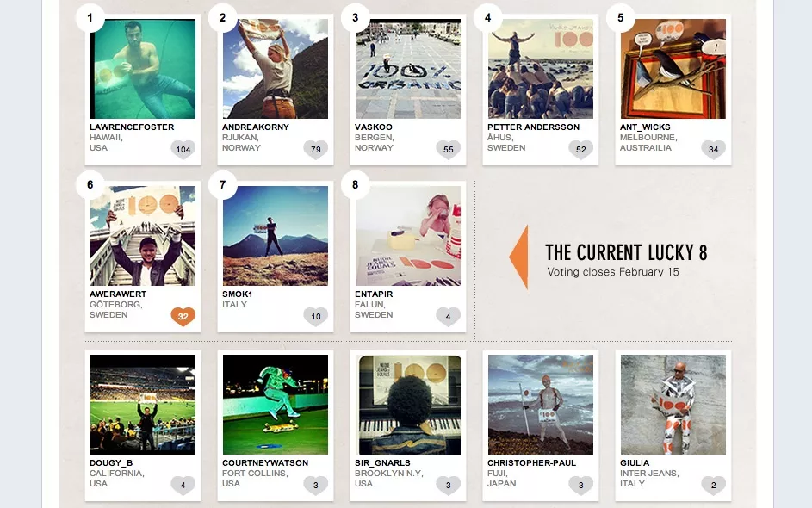Screen dimensions: 812x508
Task: Click the heart on ANDREAKORNY's card
Action: click(x=316, y=149)
